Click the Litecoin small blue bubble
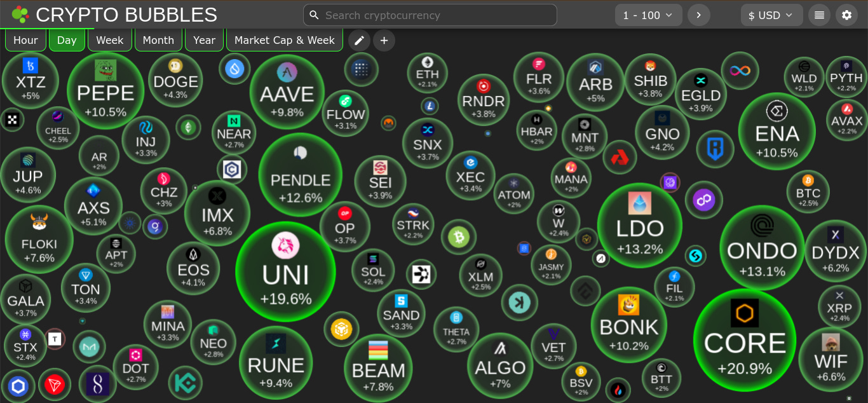Image resolution: width=868 pixels, height=403 pixels. coord(430,106)
